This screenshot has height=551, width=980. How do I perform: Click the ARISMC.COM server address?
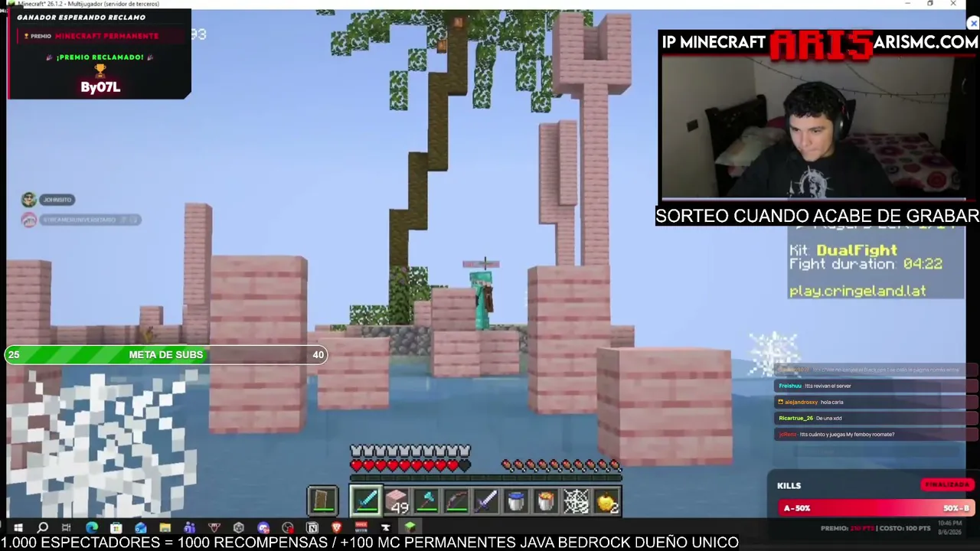coord(925,43)
